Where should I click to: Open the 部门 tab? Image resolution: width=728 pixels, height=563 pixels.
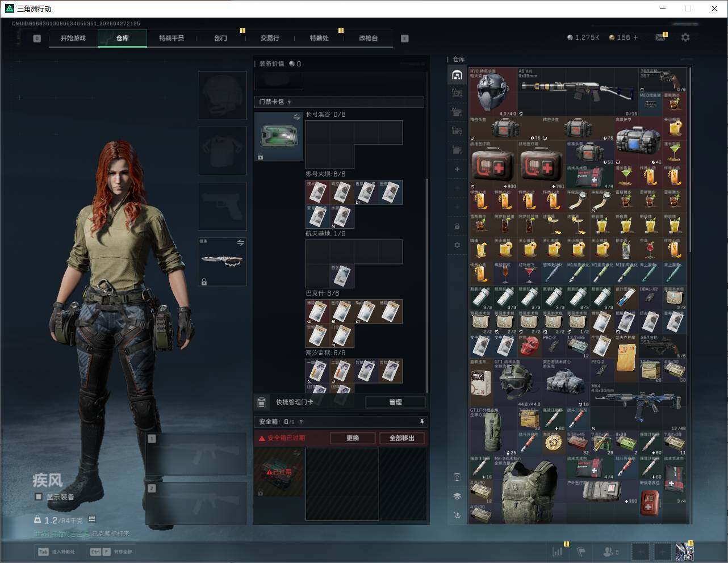[220, 38]
